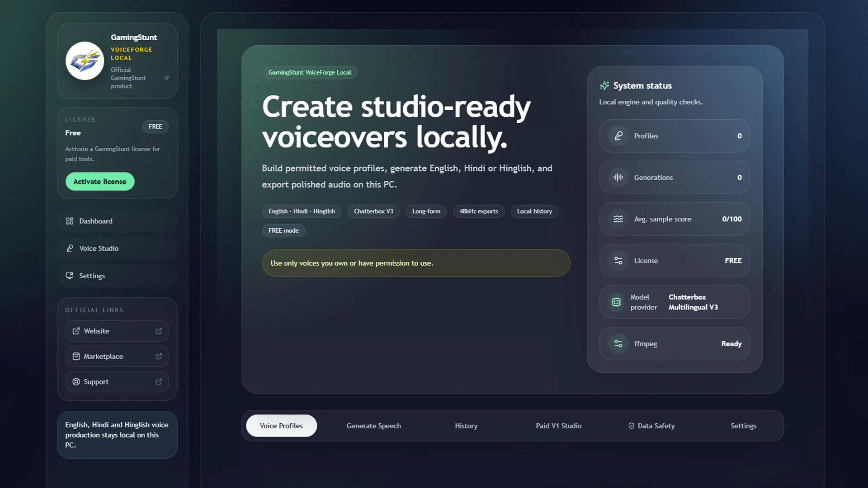868x488 pixels.
Task: Open the History tab
Action: pos(466,426)
